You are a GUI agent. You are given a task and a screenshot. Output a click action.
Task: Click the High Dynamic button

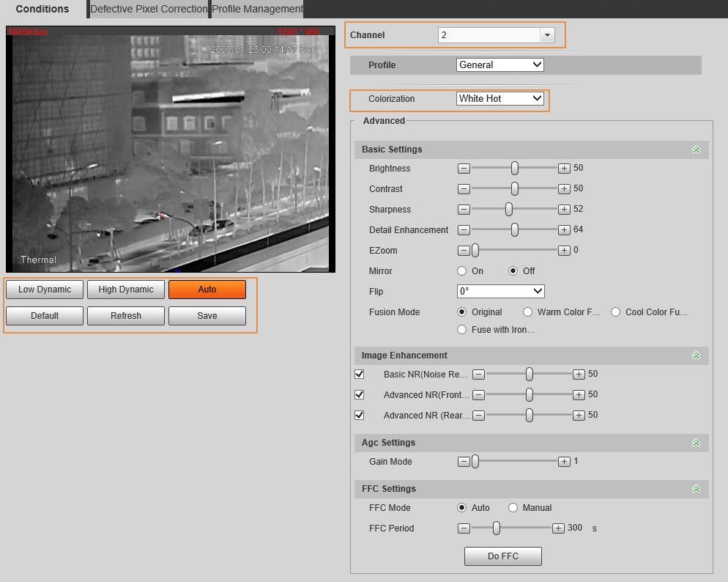tap(126, 290)
